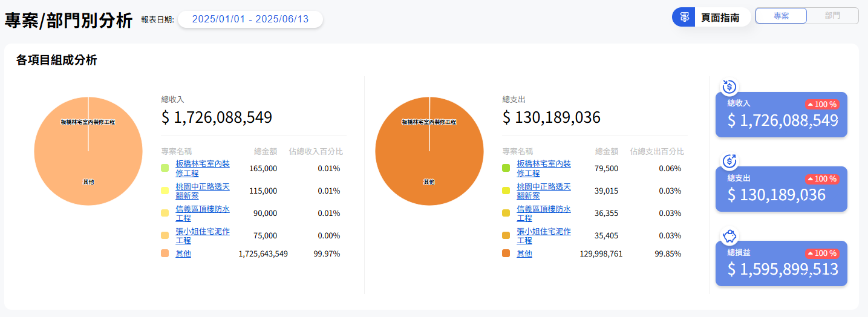The image size is (868, 317).
Task: Click the expense amount 36,355
Action: [606, 213]
